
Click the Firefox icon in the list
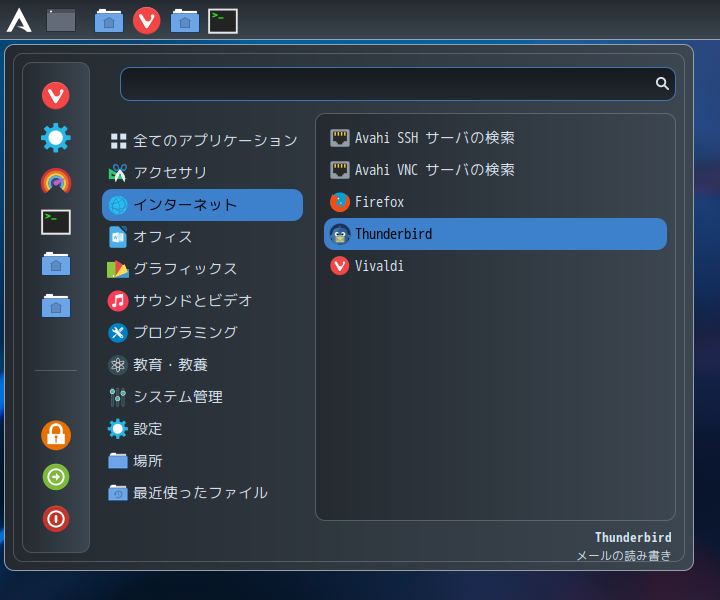[x=340, y=202]
